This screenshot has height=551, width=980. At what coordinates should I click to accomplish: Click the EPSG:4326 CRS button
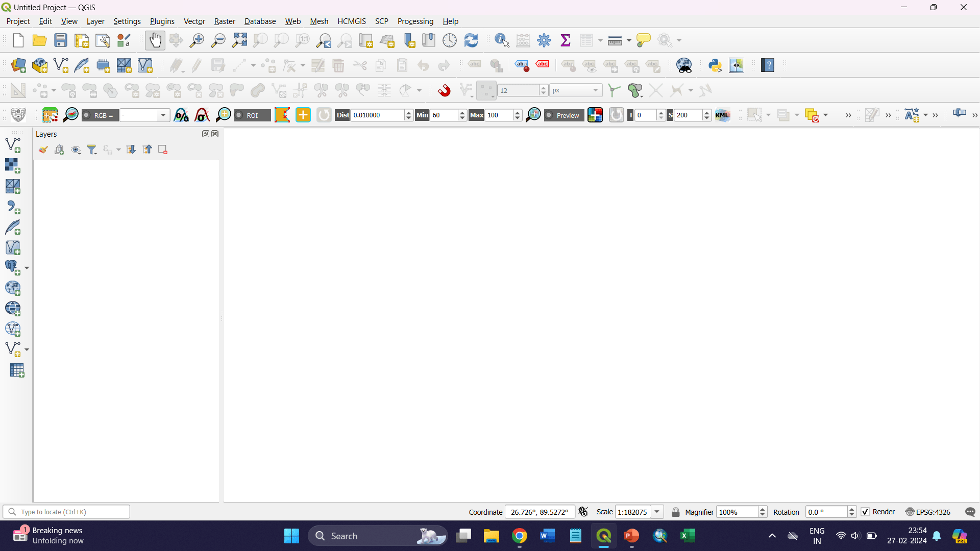[x=928, y=512]
